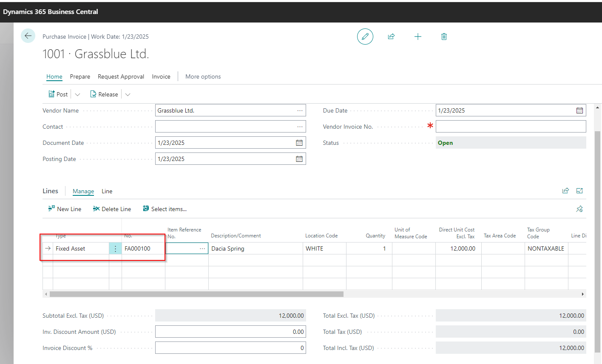This screenshot has width=602, height=364.
Task: Click the Post action
Action: tap(58, 94)
